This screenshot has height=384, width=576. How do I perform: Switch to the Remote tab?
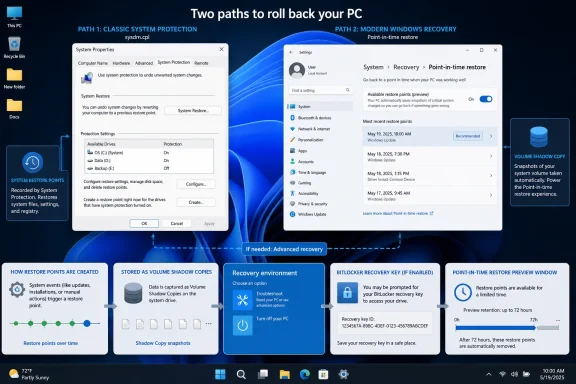point(201,63)
